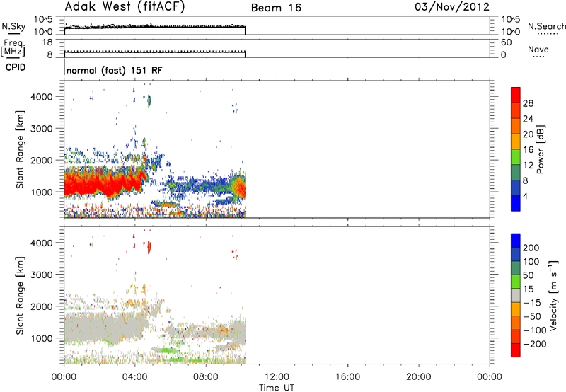The image size is (566, 392).
Task: Pick the blue top segment of Velocity colorbar
Action: coord(516,241)
